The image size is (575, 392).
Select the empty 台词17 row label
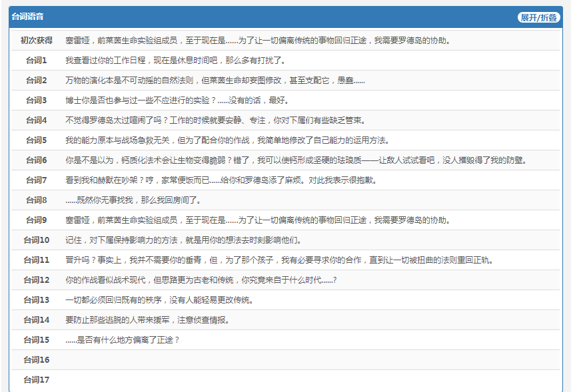click(x=36, y=380)
